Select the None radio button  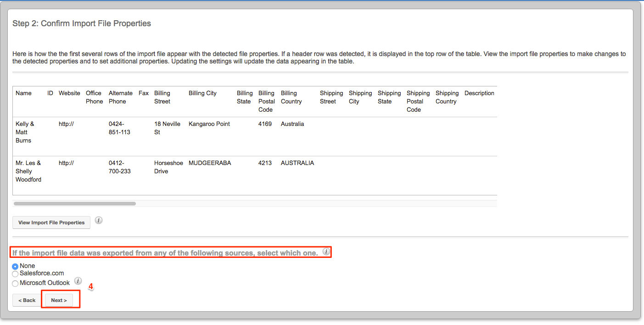[15, 266]
